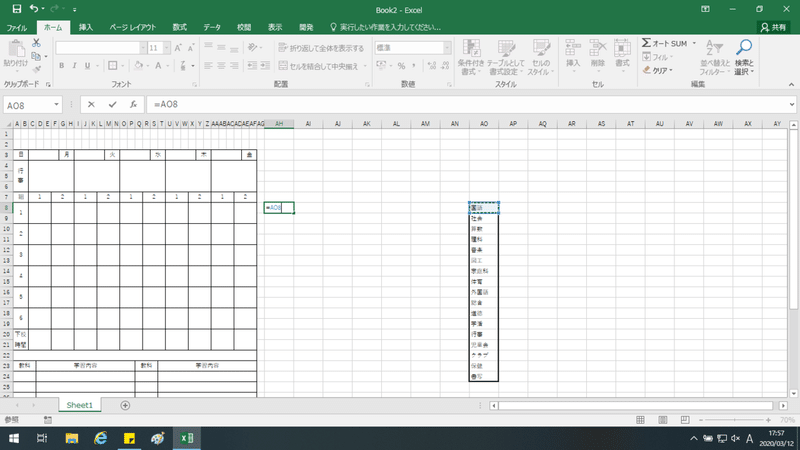Toggle middle vertical alignment

pos(221,48)
